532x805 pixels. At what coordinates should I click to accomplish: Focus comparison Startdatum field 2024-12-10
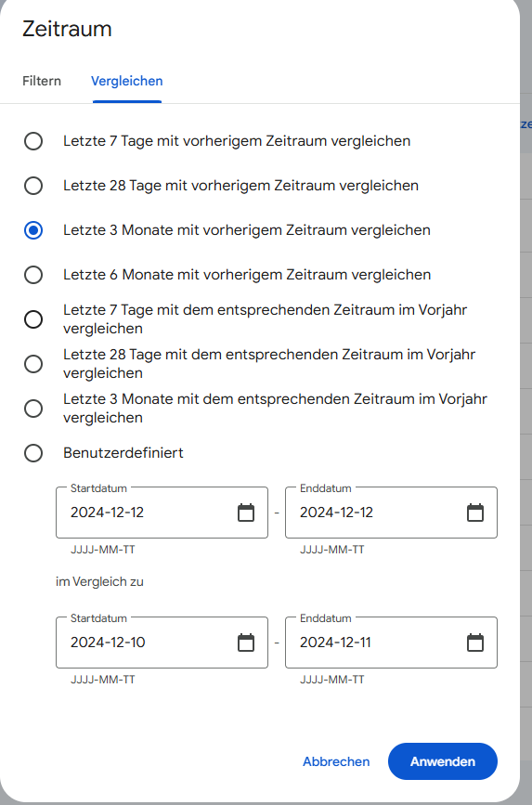162,643
